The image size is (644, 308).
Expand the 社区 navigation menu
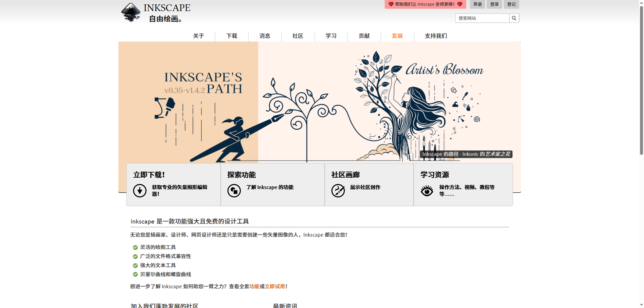click(x=298, y=36)
